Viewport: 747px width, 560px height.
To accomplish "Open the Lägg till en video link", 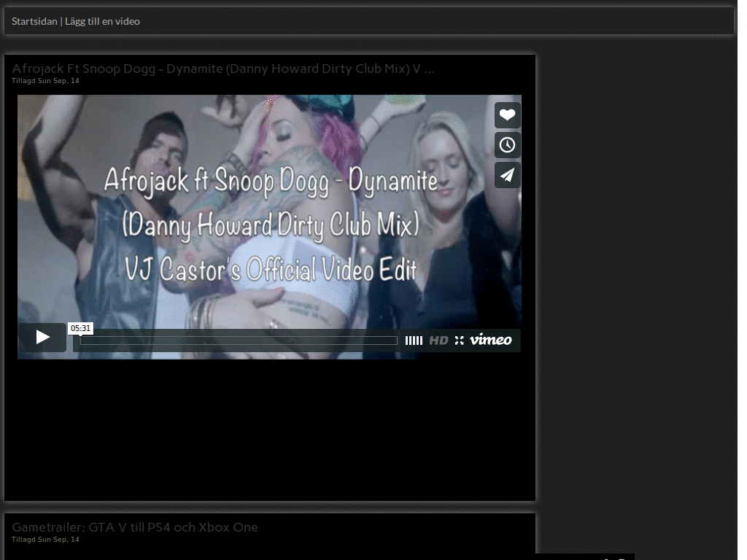I will pos(102,21).
